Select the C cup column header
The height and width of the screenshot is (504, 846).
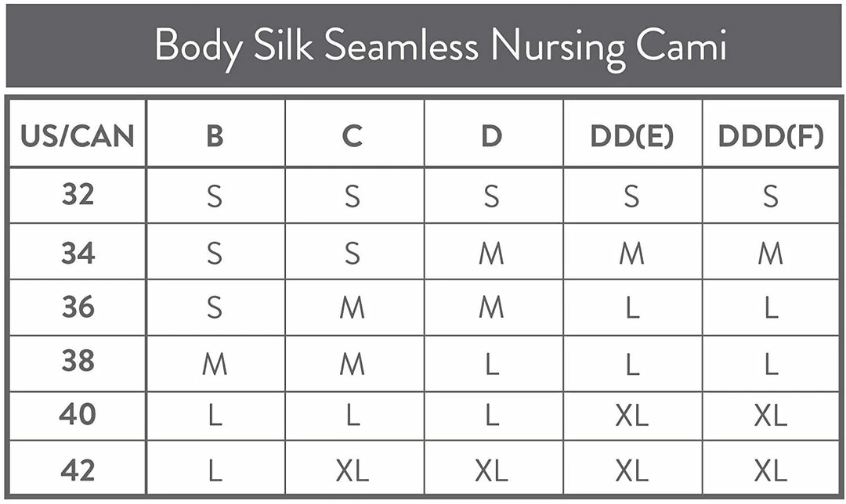352,136
